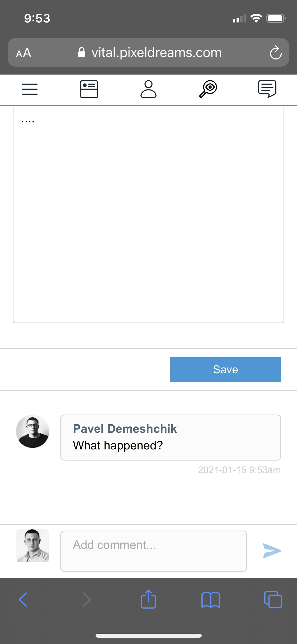Show all Safari tabs
Screen dimensions: 297x644
click(273, 600)
